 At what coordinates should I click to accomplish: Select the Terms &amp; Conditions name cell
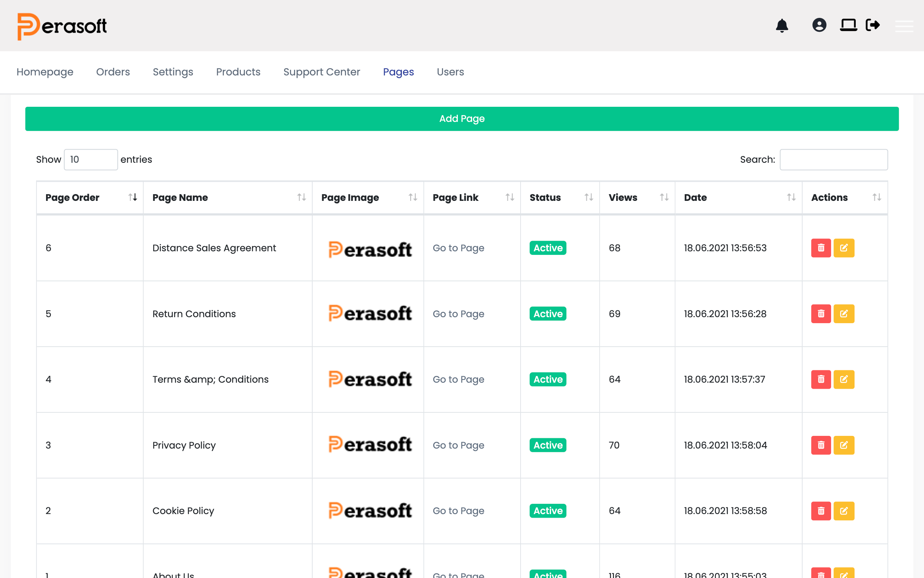228,380
